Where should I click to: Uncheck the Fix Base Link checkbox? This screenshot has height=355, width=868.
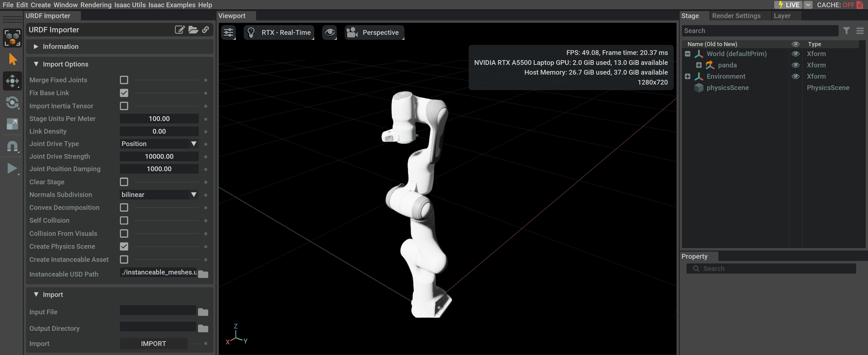click(x=124, y=93)
